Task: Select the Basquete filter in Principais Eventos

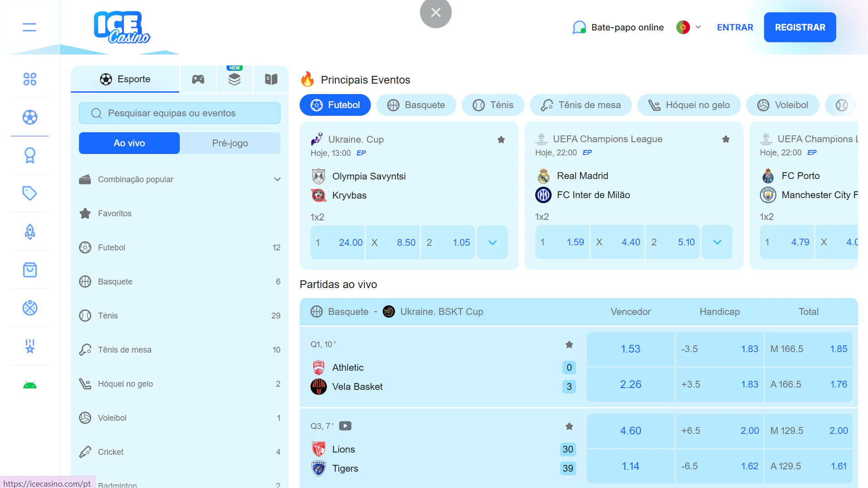Action: tap(416, 105)
